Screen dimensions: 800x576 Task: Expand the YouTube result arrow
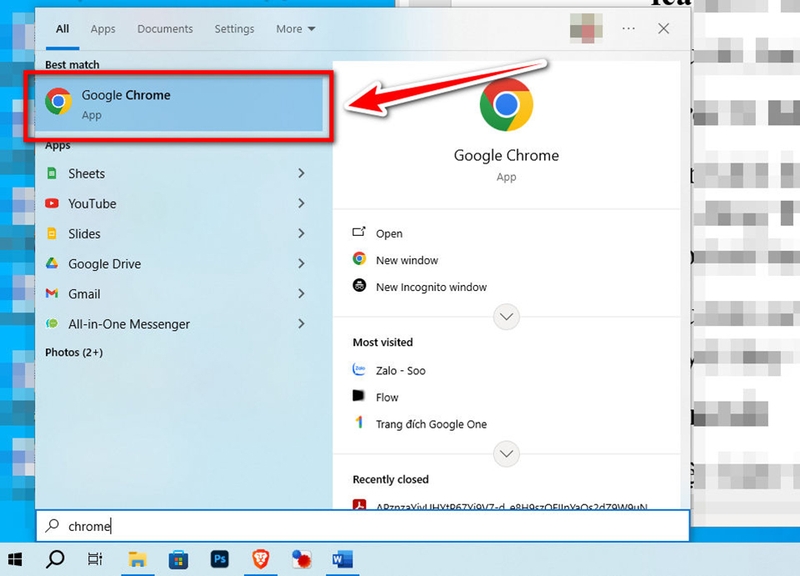click(302, 204)
